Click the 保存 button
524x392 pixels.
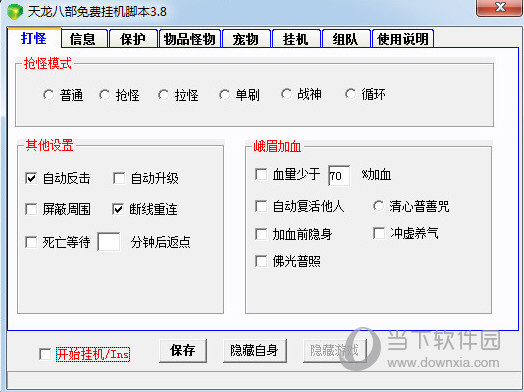tap(183, 351)
